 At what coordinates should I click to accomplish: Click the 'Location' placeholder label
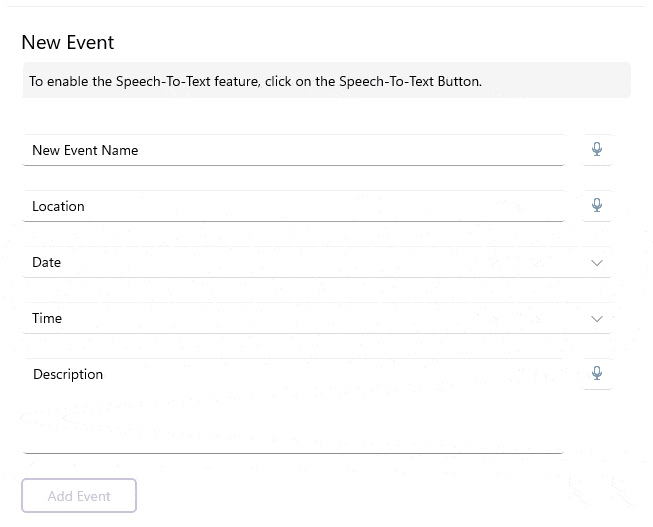point(58,207)
